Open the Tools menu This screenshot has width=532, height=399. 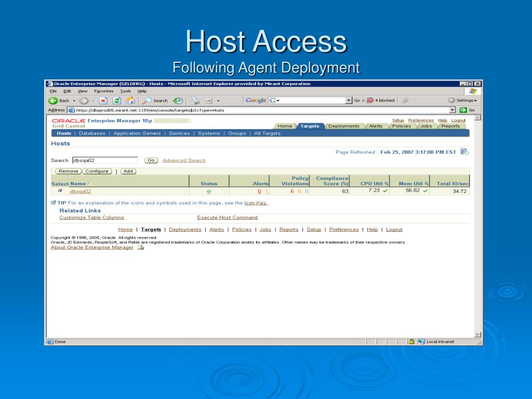tap(126, 91)
